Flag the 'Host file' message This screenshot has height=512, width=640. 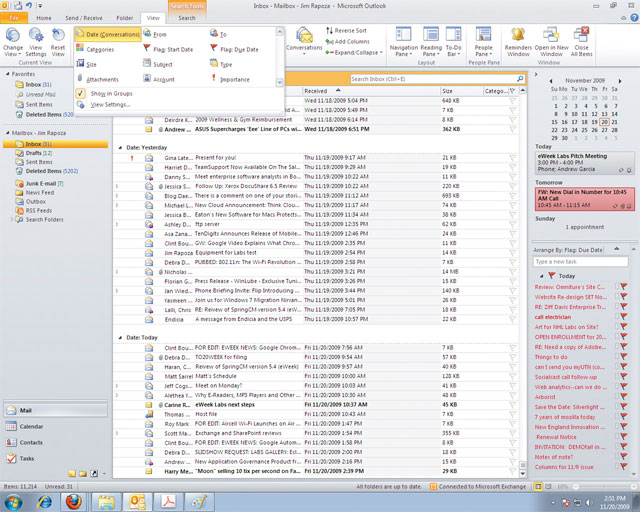point(513,414)
